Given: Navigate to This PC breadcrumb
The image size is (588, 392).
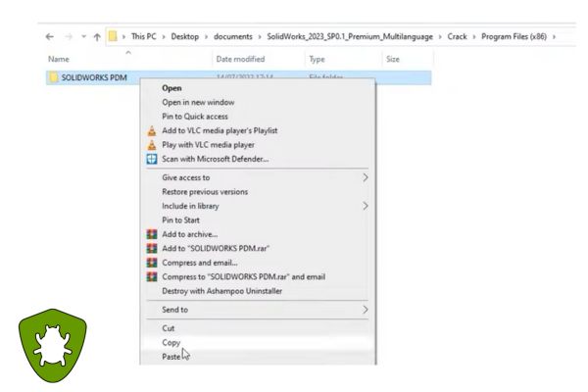Looking at the screenshot, I should tap(144, 37).
